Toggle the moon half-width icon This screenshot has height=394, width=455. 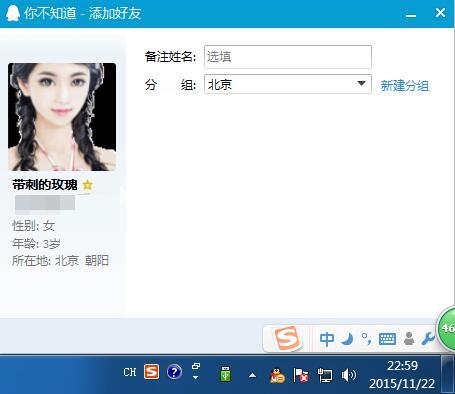pyautogui.click(x=348, y=339)
